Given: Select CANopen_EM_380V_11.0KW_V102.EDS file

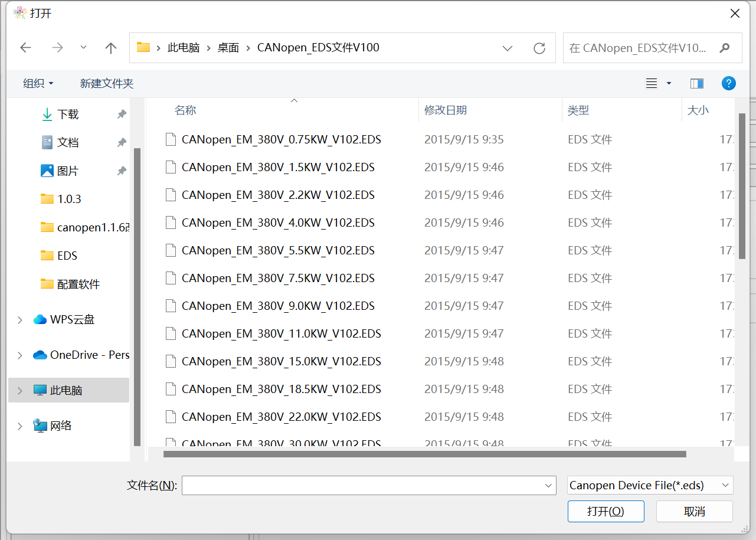Looking at the screenshot, I should click(x=282, y=333).
